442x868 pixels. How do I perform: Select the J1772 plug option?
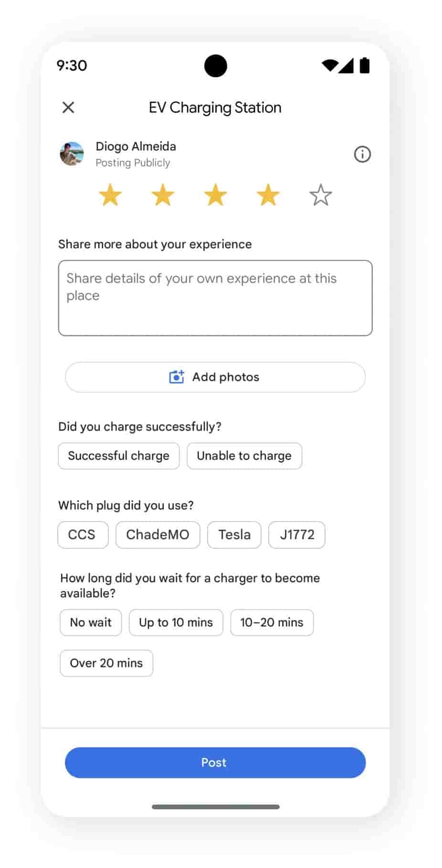(x=296, y=534)
